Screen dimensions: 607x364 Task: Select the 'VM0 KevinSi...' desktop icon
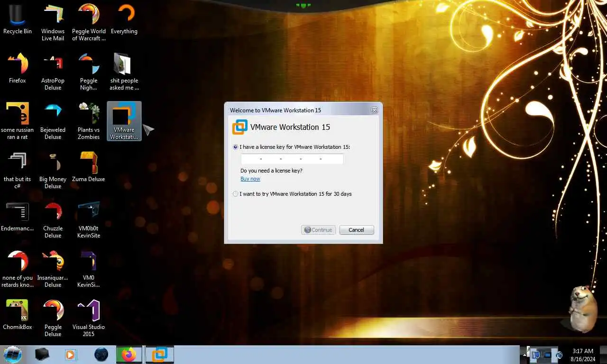point(89,269)
